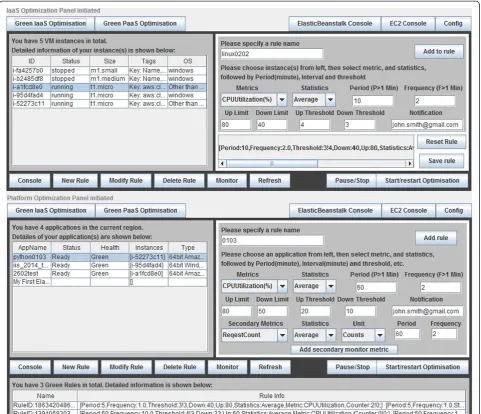
Task: Expand Average Statistics dropdown in IaaS panel
Action: pos(330,100)
